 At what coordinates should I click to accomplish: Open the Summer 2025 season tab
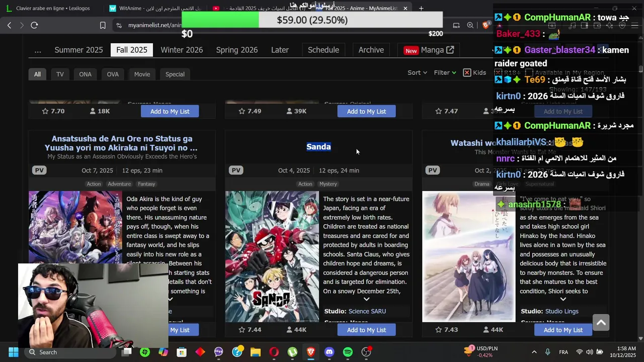pos(78,50)
